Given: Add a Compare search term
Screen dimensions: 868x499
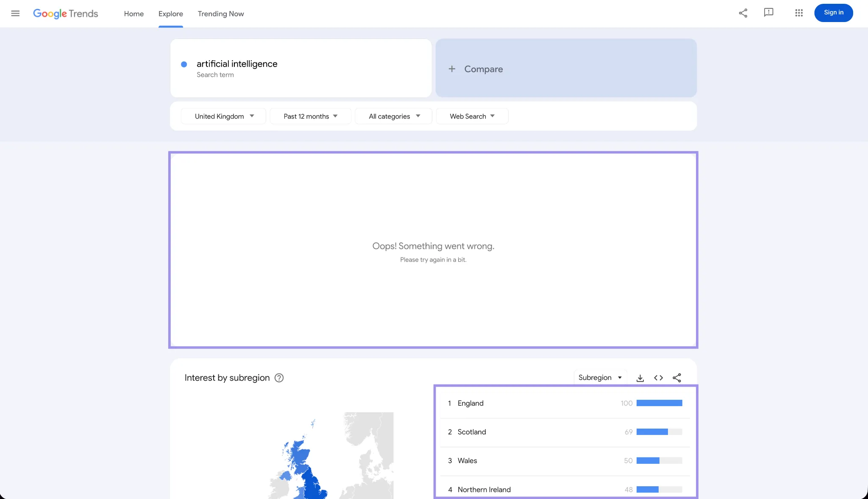Looking at the screenshot, I should point(566,68).
